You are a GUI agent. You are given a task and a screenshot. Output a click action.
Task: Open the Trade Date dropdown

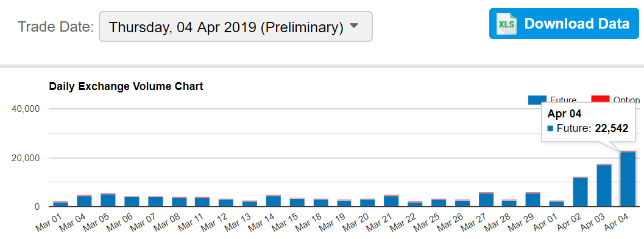236,27
